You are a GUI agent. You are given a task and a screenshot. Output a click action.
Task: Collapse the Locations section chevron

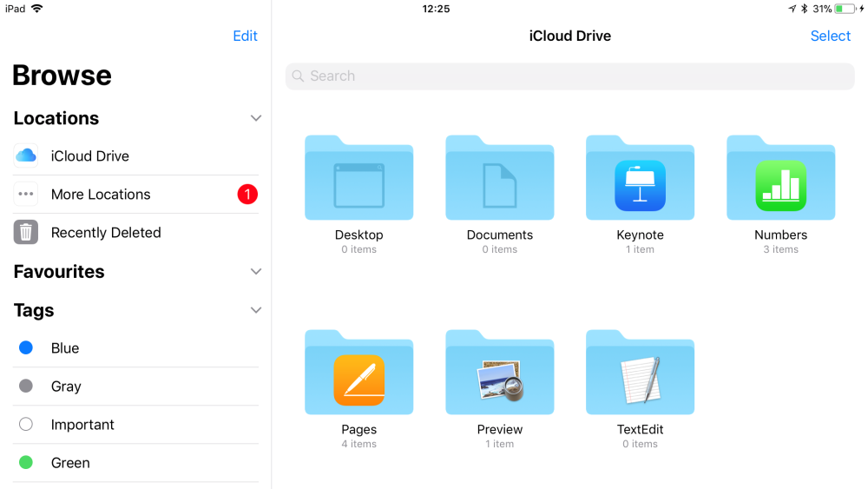pyautogui.click(x=256, y=118)
